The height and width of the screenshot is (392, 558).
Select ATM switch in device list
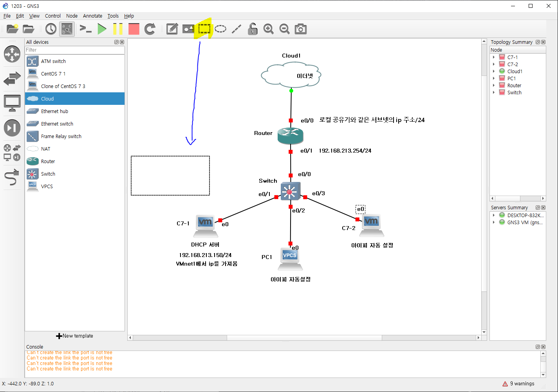coord(75,61)
